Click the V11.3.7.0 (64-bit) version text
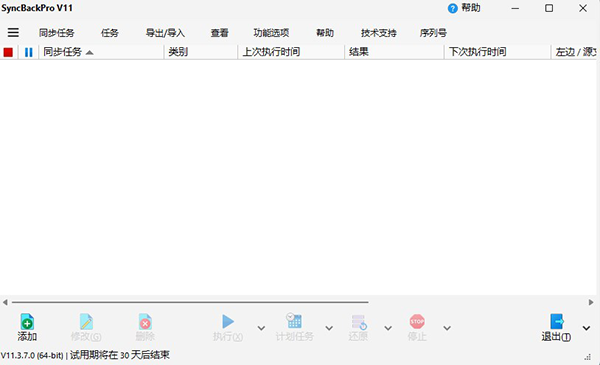600x365 pixels. coord(32,355)
